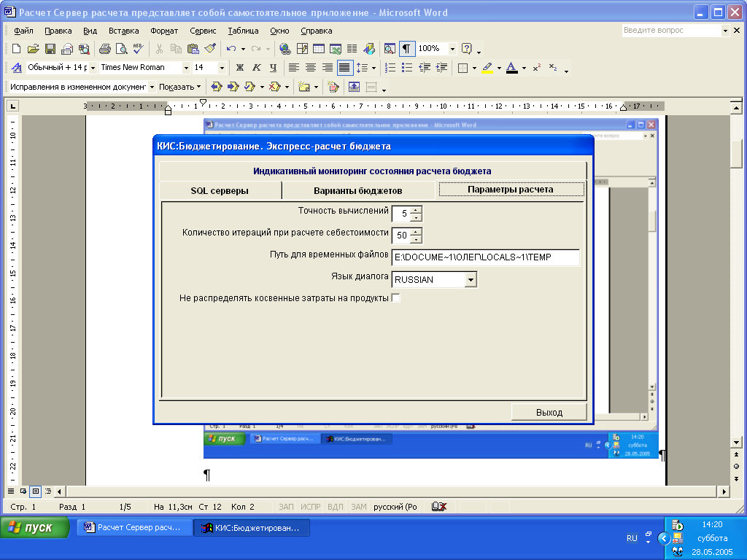Open the Document Map
Screen dimensions: 747x560
[x=390, y=49]
